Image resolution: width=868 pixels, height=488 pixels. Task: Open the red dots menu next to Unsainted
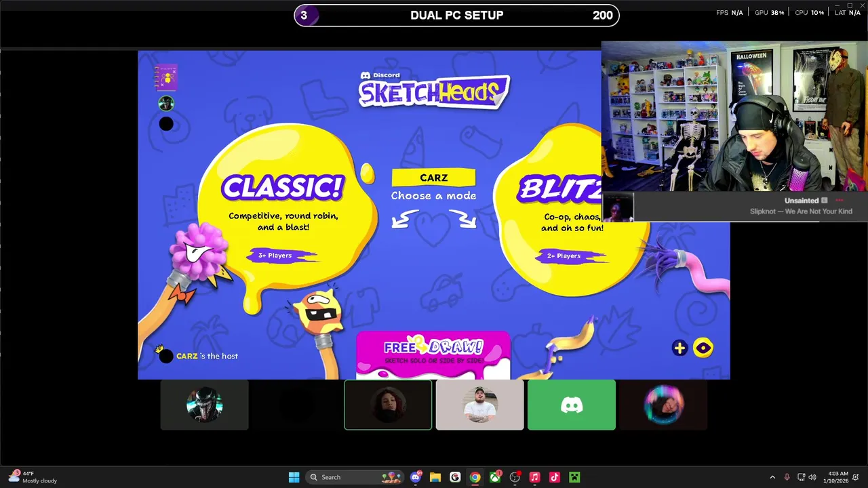click(840, 201)
